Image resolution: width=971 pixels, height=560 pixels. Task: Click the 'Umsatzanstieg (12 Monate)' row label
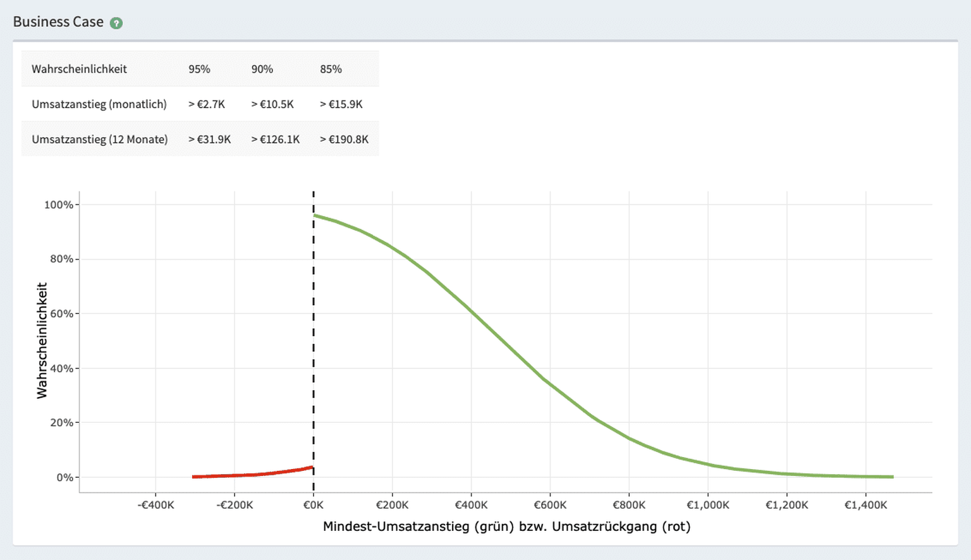[100, 139]
